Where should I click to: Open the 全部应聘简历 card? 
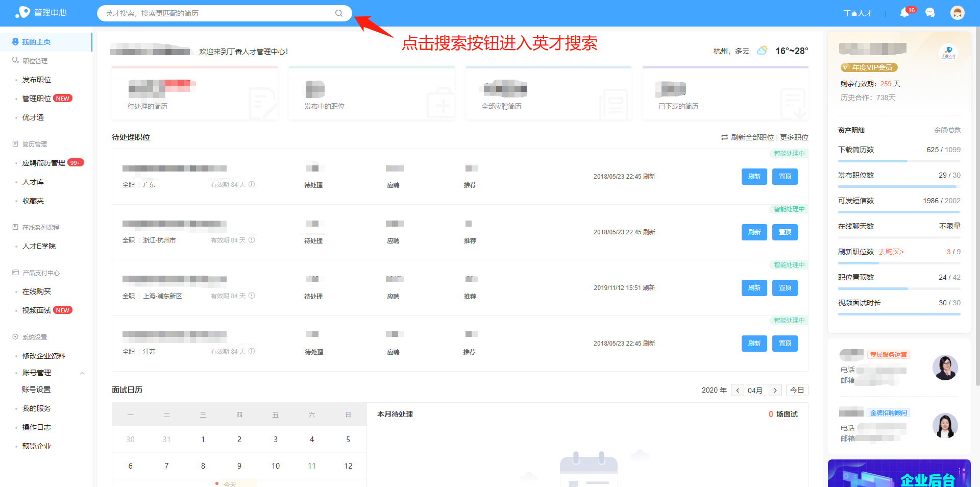point(549,94)
